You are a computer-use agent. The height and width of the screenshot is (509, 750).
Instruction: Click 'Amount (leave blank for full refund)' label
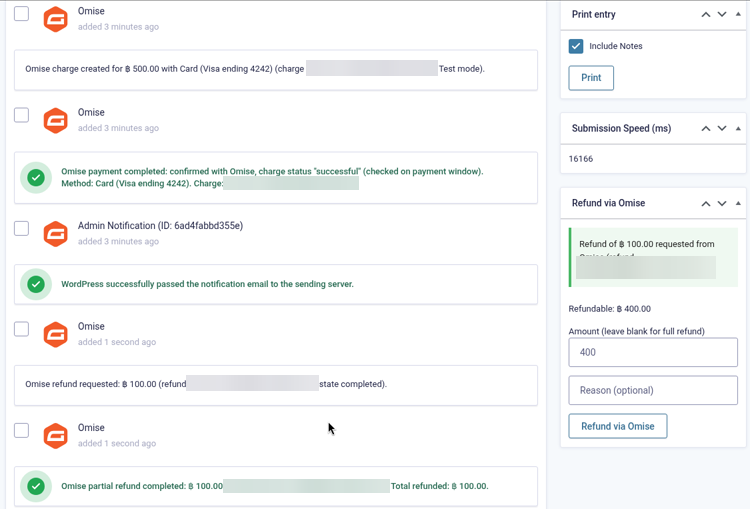coord(636,332)
